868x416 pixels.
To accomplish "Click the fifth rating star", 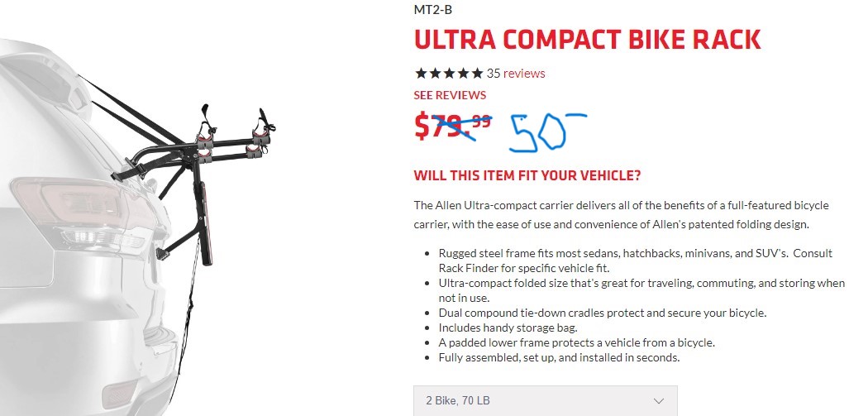I will click(477, 73).
